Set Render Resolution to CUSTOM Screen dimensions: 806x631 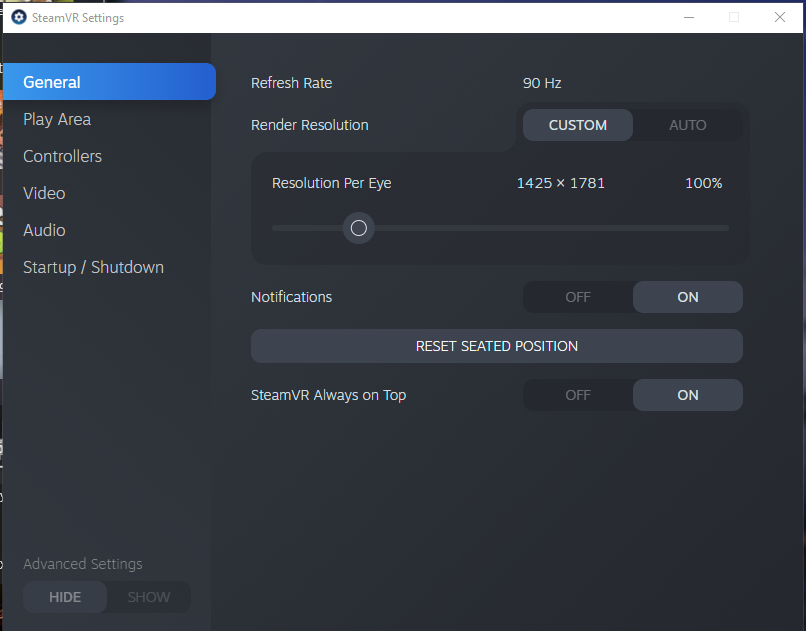pos(577,125)
